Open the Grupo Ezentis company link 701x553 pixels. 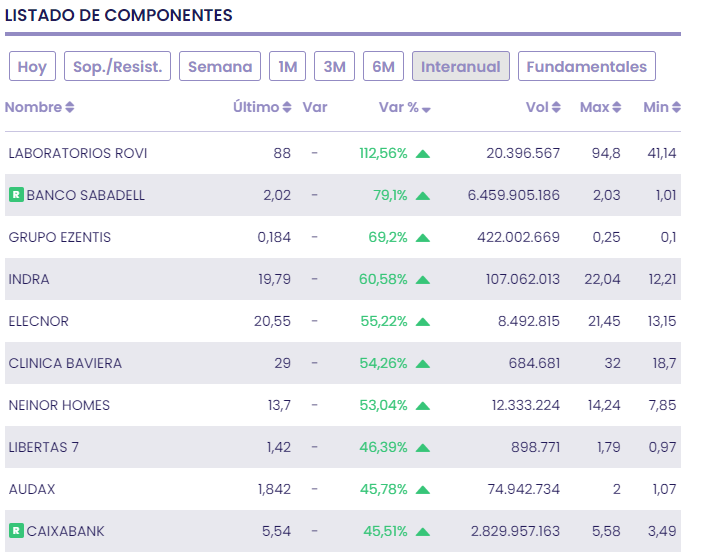point(60,238)
